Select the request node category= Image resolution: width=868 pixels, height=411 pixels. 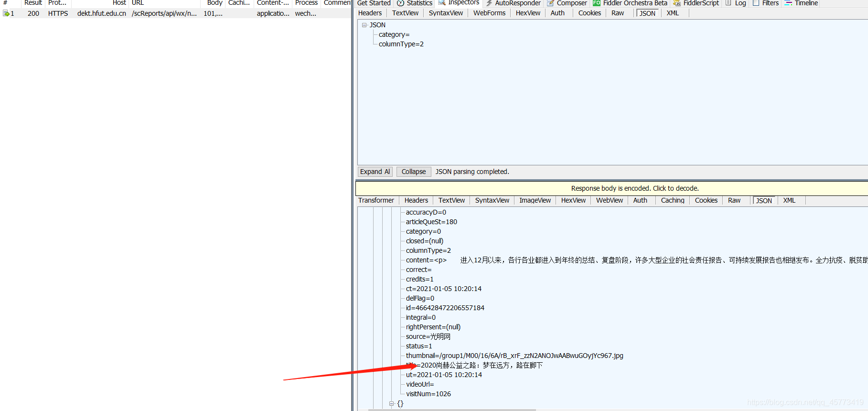coord(394,34)
